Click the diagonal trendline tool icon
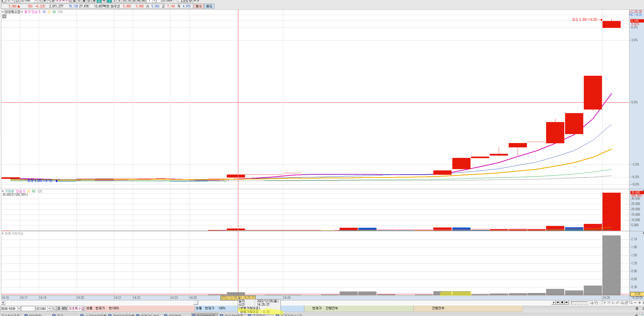This screenshot has width=644, height=316. tap(618, 303)
